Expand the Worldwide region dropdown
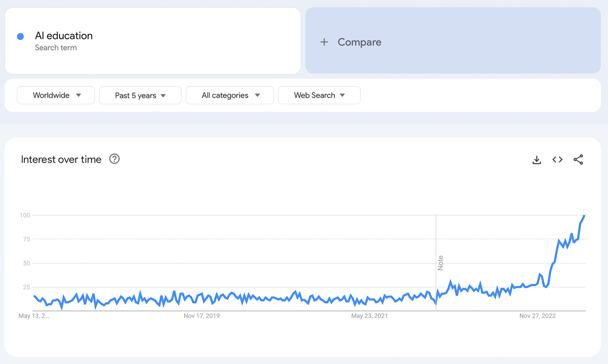The image size is (608, 364). (x=56, y=95)
